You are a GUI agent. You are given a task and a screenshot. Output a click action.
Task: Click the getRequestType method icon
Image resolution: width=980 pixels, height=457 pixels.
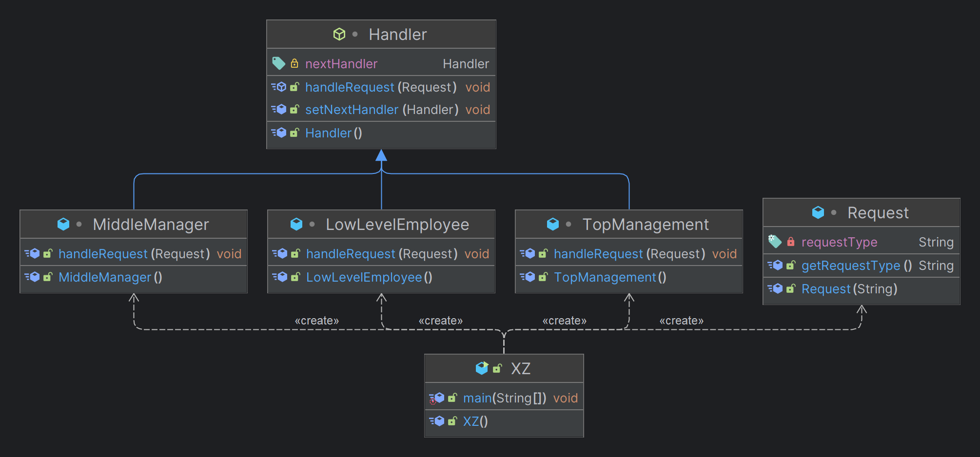[776, 265]
